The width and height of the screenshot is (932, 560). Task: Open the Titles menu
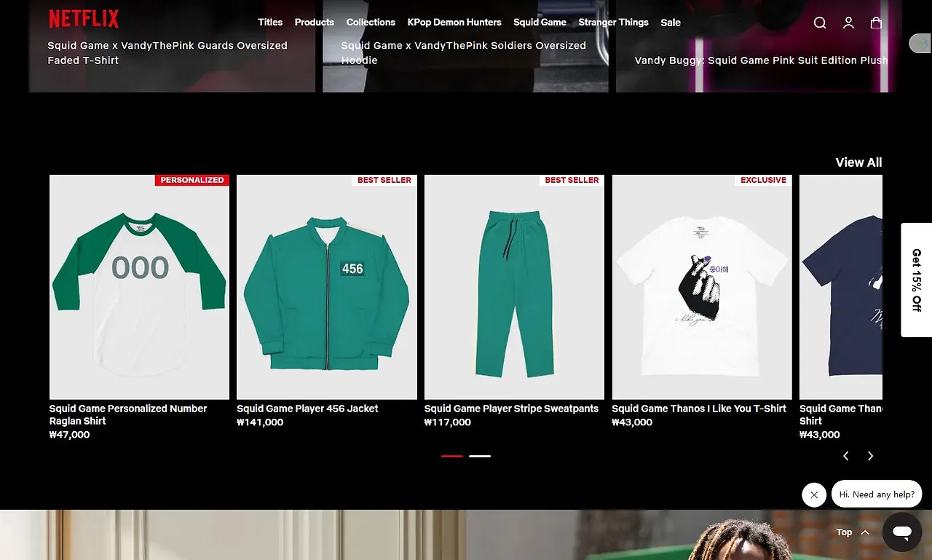click(270, 22)
